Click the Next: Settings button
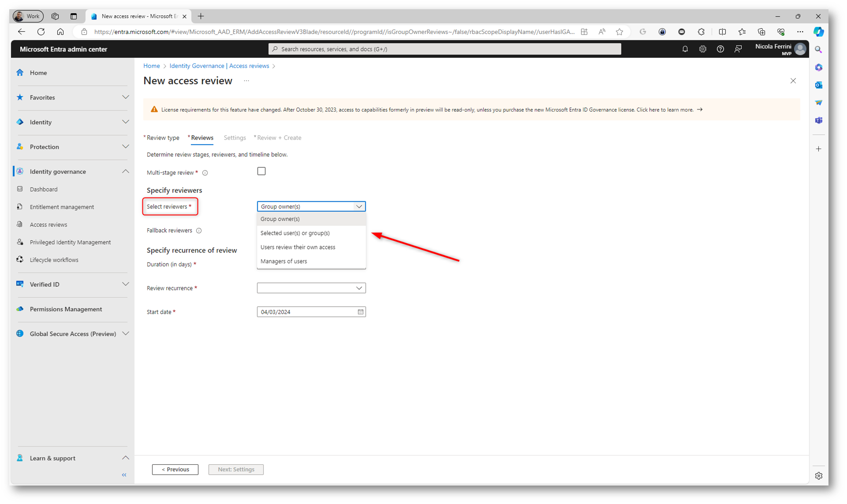This screenshot has width=847, height=504. [x=236, y=469]
